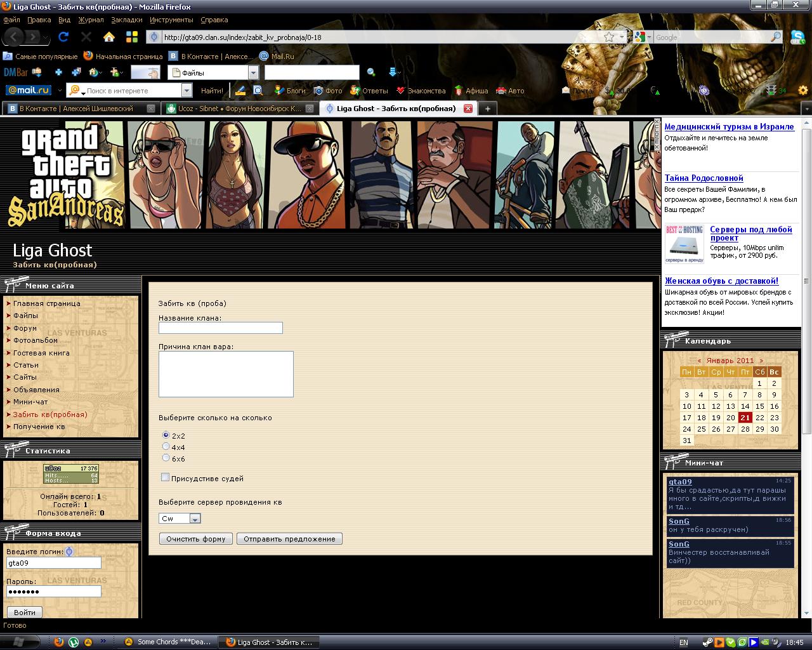The height and width of the screenshot is (650, 812).
Task: Bookmark this page with the star icon
Action: click(609, 37)
